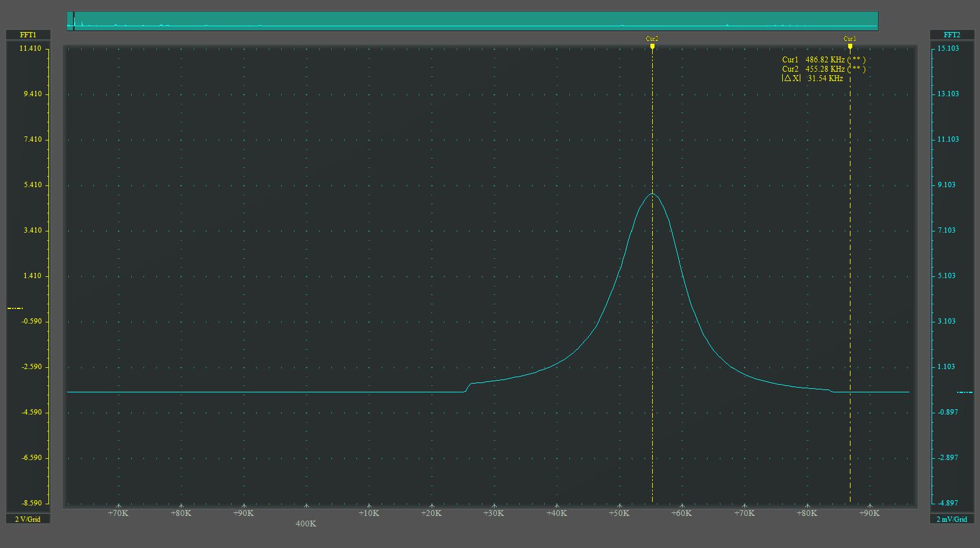Screen dimensions: 980x548
Task: Click the +20K frequency axis tick label
Action: click(x=431, y=513)
